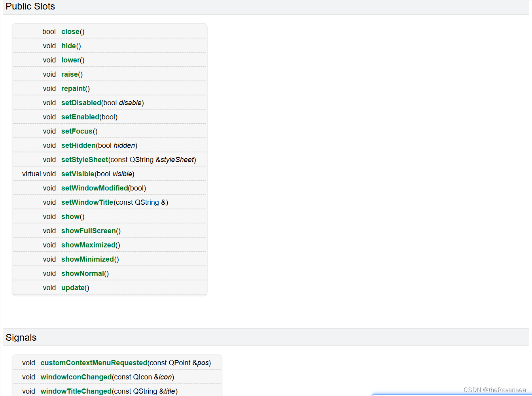532x396 pixels.
Task: Open the hide() slot link
Action: pyautogui.click(x=68, y=46)
